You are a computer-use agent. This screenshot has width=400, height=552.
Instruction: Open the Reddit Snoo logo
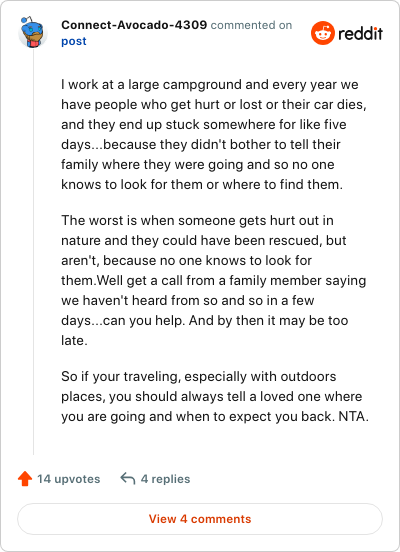click(x=323, y=33)
